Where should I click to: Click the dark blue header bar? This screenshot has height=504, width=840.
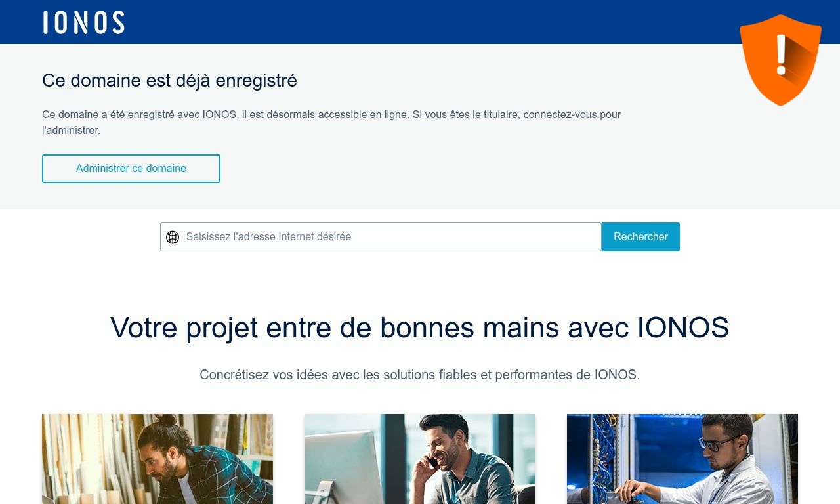[x=420, y=22]
